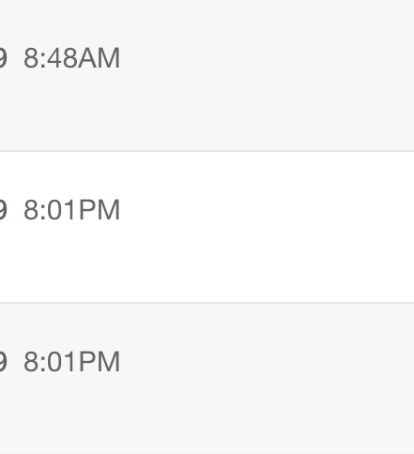Click the hour digit 8 in the bottom row
The width and height of the screenshot is (414, 454).
(31, 362)
